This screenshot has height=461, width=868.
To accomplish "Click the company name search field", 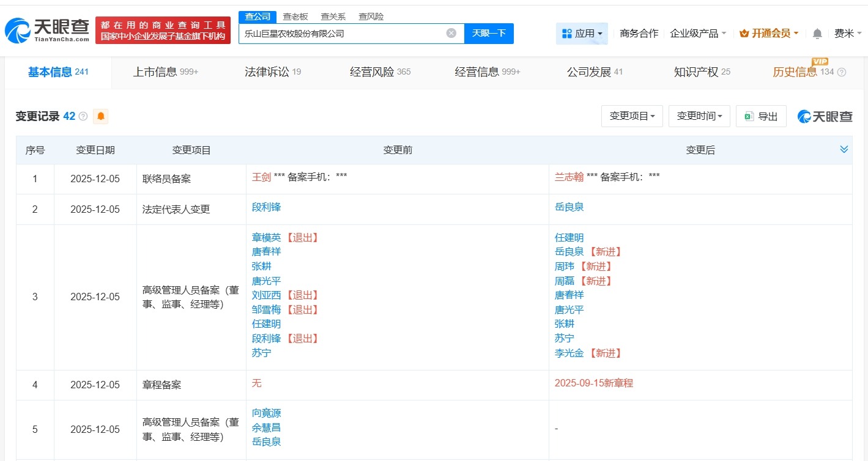I will (x=343, y=34).
